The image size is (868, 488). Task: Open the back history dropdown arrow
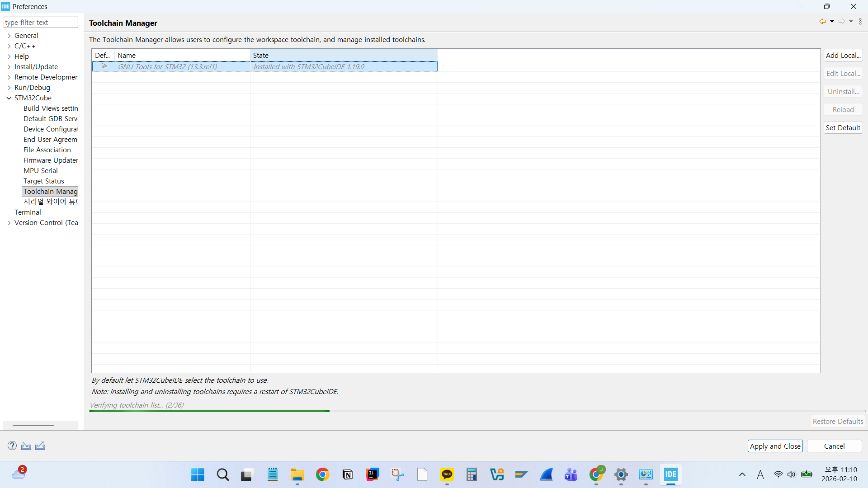point(832,21)
